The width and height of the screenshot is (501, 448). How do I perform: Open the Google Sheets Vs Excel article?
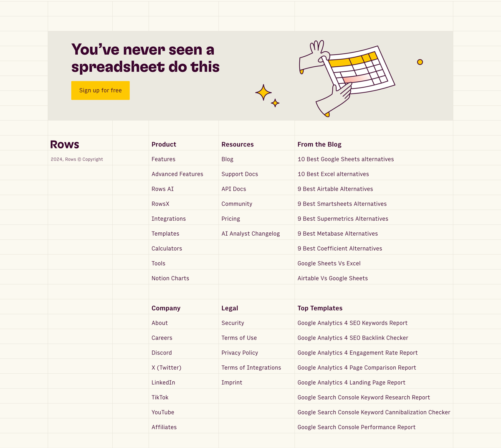329,263
